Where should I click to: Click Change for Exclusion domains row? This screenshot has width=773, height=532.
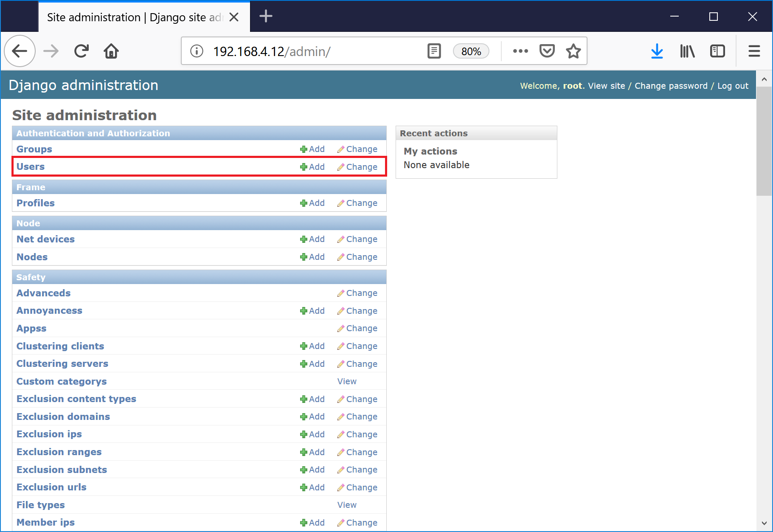point(357,417)
